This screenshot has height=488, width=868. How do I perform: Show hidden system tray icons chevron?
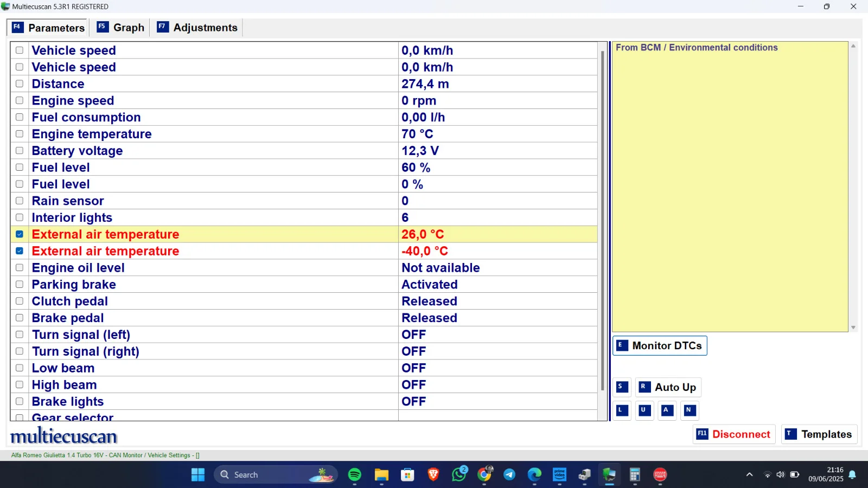point(749,475)
